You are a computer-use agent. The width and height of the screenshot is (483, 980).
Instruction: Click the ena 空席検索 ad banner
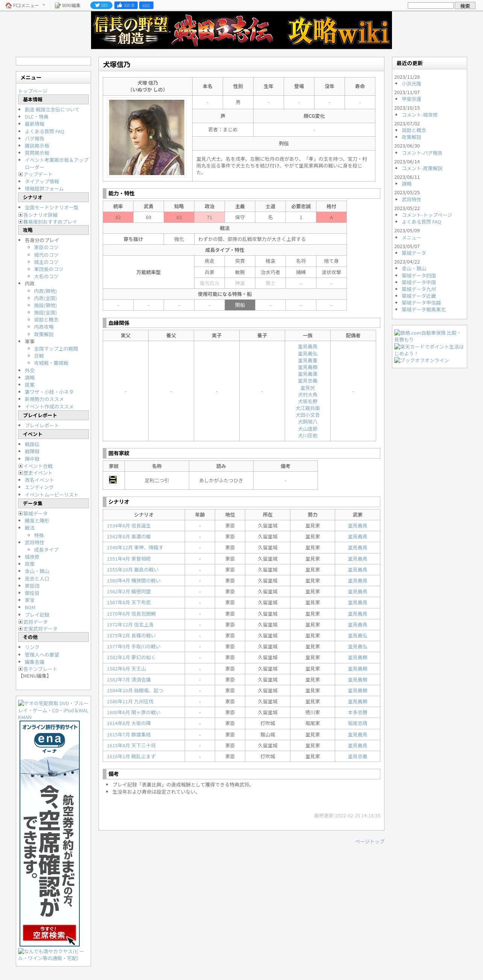49,833
